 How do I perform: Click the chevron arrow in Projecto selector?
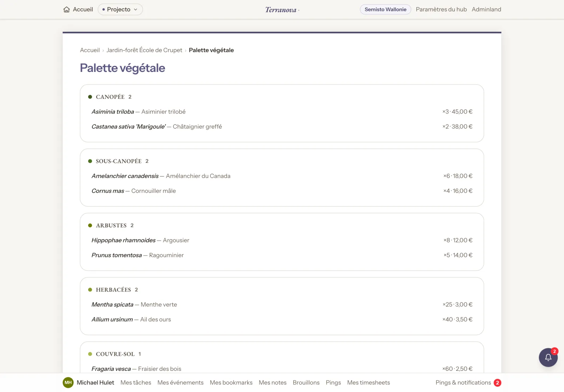(x=135, y=10)
